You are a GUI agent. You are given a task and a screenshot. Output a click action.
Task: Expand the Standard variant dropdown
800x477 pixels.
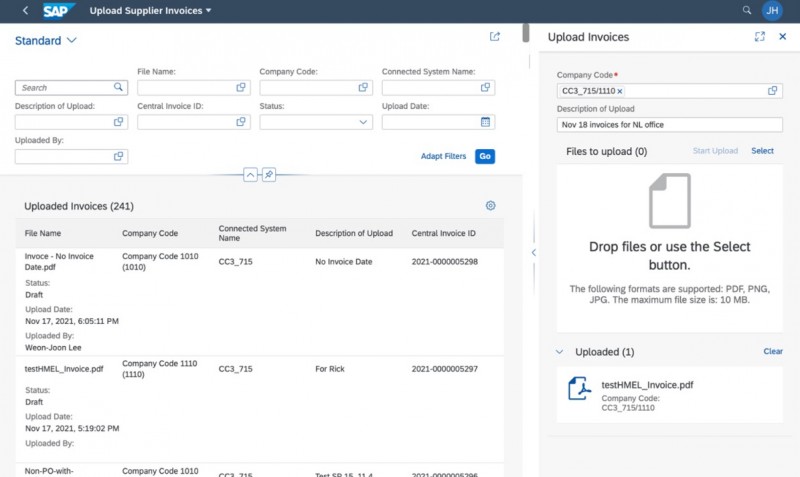[x=71, y=41]
